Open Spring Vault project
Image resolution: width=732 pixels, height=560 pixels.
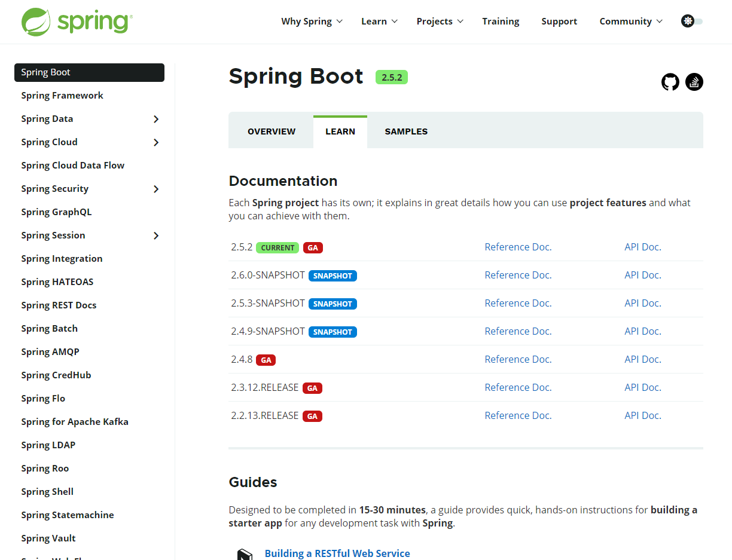(x=48, y=538)
